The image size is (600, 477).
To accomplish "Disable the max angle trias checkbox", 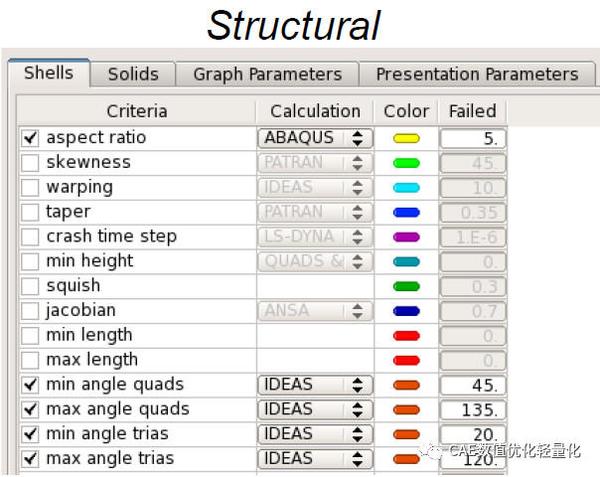I will [x=30, y=459].
